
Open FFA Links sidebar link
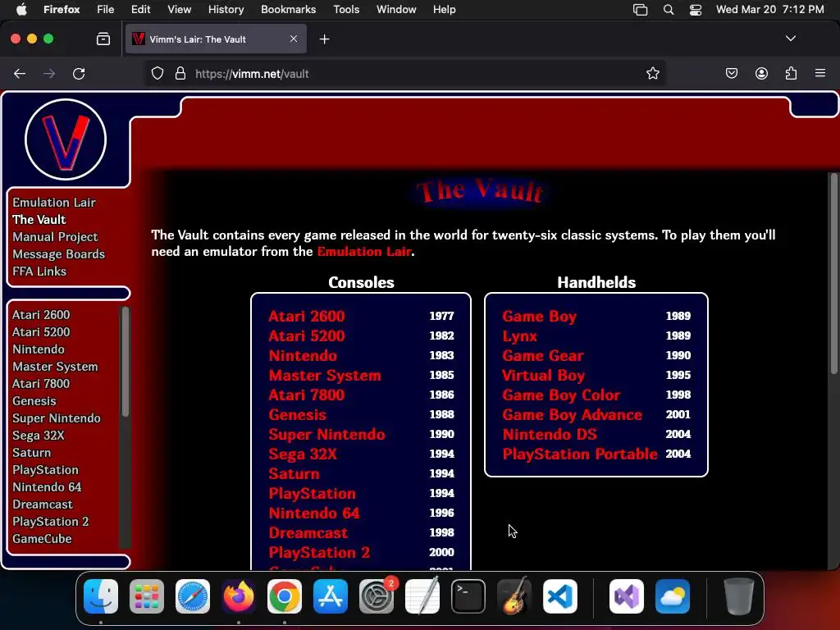pos(39,271)
